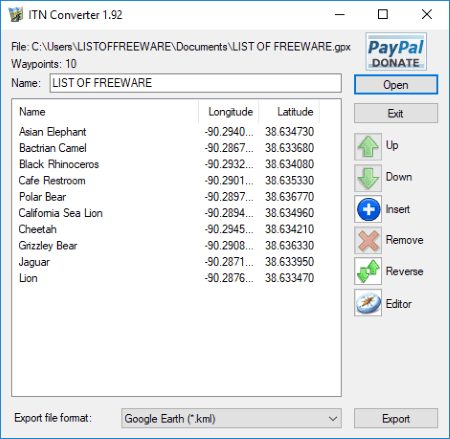Click longitude value -90.2940...
This screenshot has height=439, width=450.
(229, 132)
